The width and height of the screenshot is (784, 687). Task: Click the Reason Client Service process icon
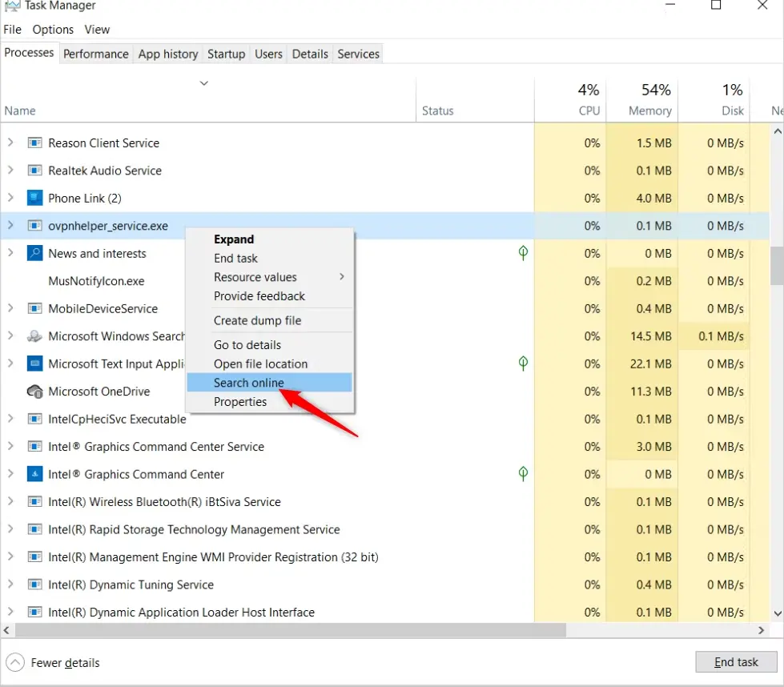pyautogui.click(x=34, y=143)
